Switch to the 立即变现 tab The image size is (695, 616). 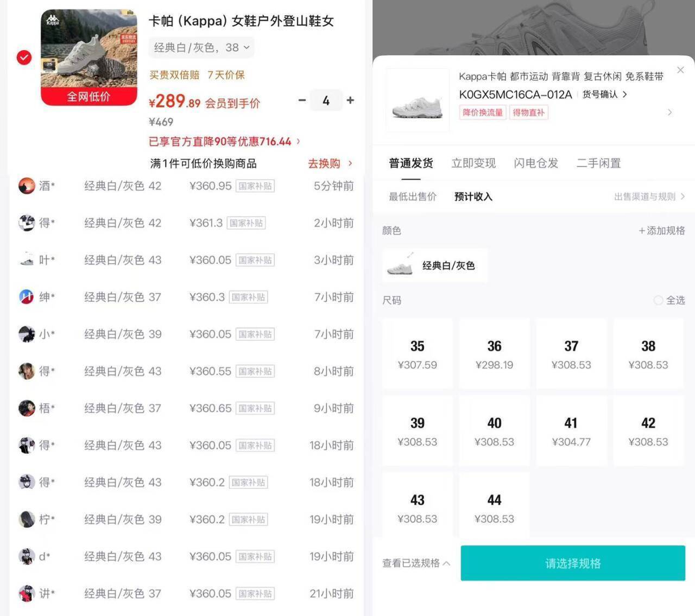tap(473, 163)
